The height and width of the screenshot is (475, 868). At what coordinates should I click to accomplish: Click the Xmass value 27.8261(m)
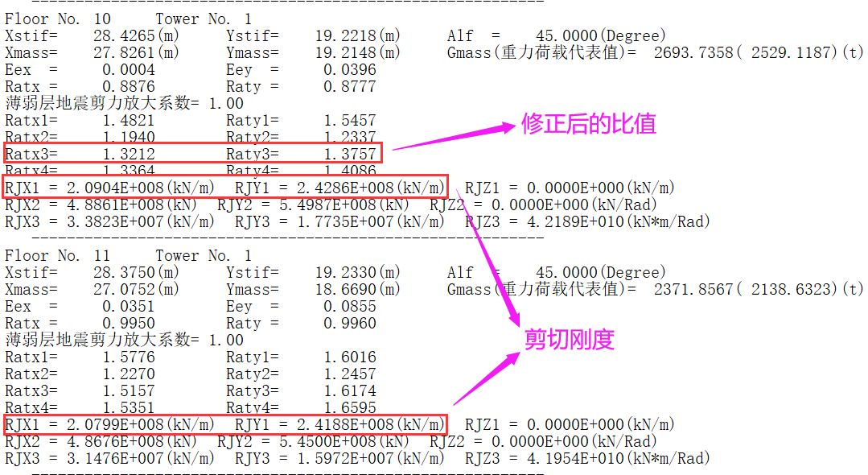pyautogui.click(x=136, y=52)
